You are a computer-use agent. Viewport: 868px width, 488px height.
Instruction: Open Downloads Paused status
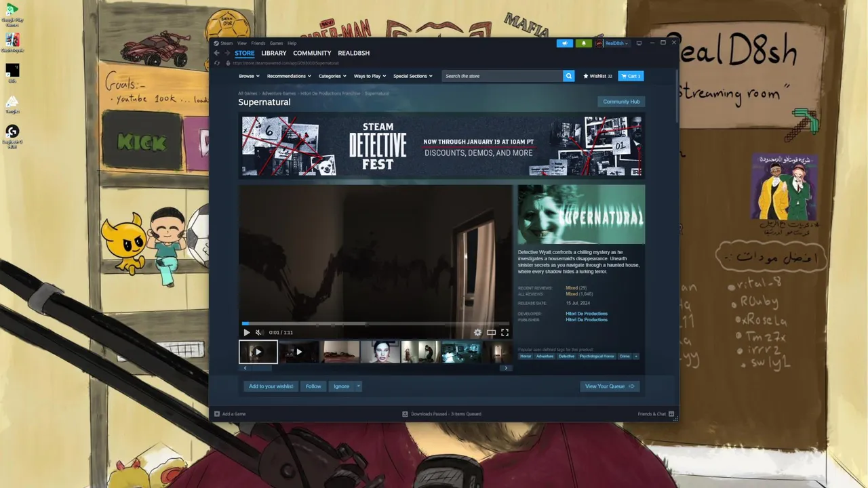[441, 413]
